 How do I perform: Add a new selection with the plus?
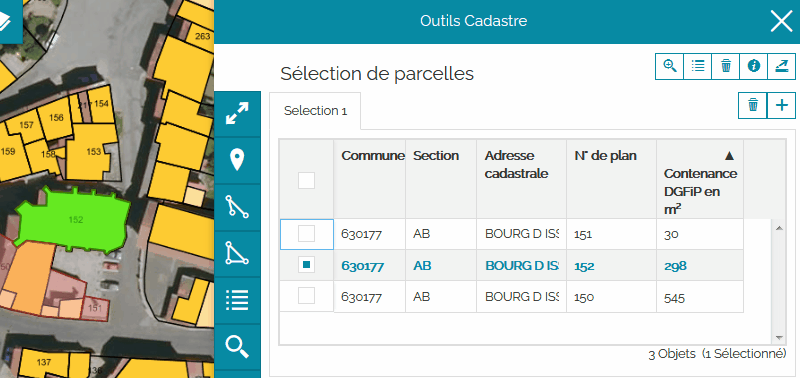[781, 105]
